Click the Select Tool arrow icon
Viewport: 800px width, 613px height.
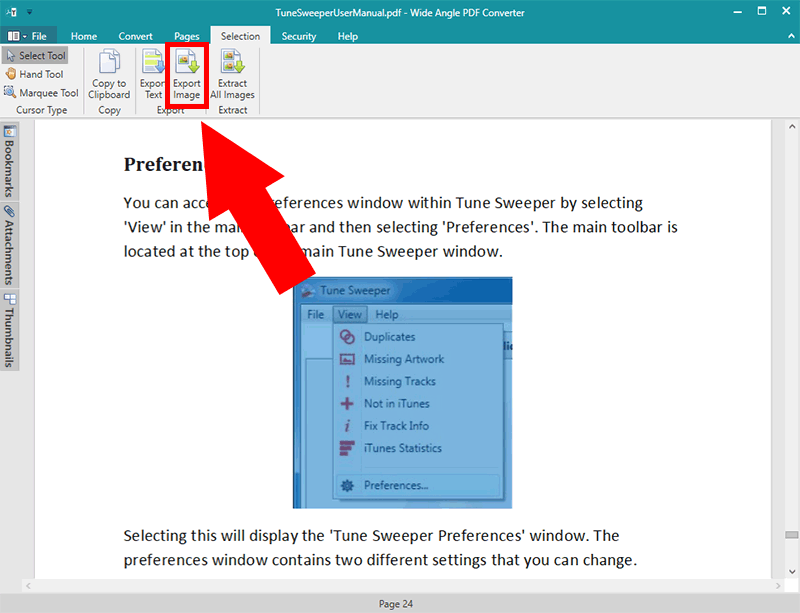11,55
